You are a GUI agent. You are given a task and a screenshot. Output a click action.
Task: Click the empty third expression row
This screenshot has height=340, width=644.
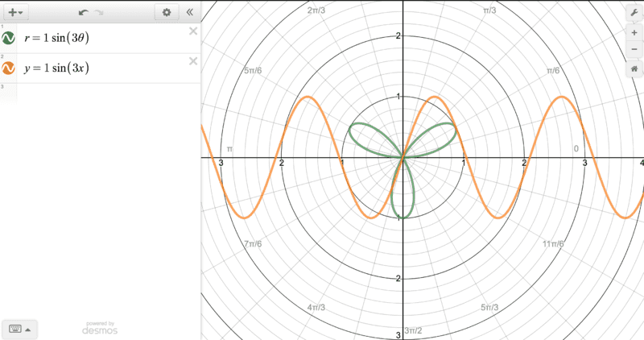(x=105, y=92)
